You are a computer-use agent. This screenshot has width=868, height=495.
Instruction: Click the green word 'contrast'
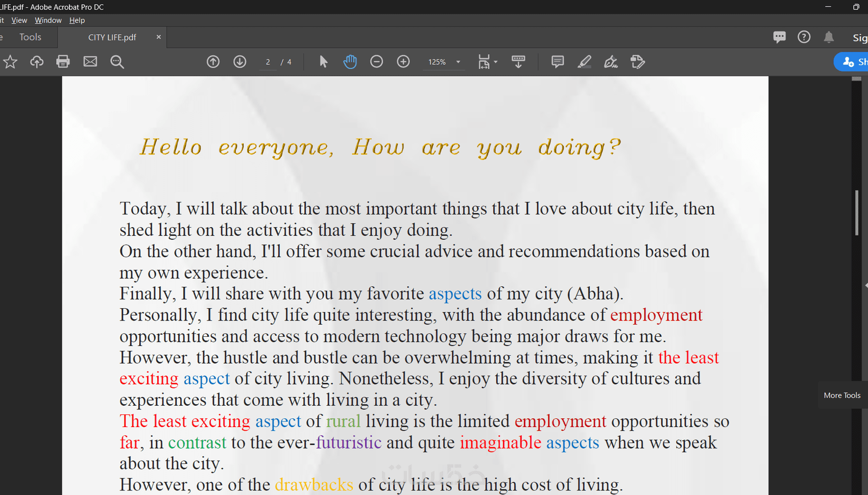pos(197,442)
